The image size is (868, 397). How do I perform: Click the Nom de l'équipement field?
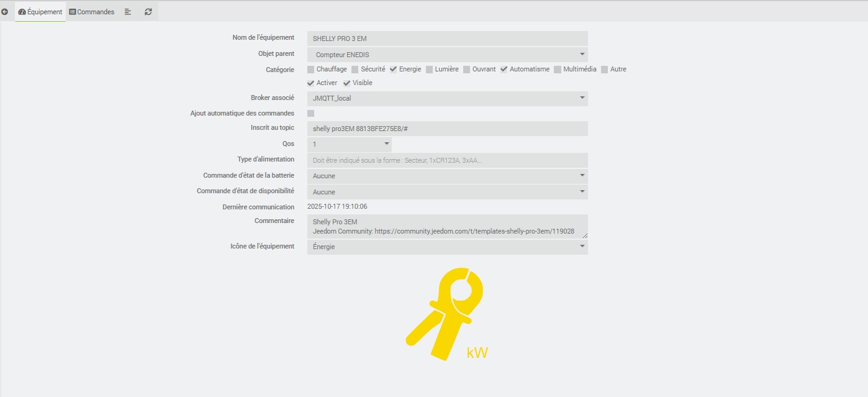pyautogui.click(x=448, y=39)
